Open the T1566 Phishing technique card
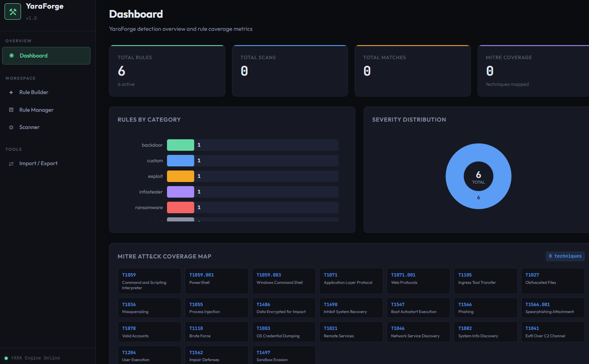The width and height of the screenshot is (589, 364). [485, 307]
